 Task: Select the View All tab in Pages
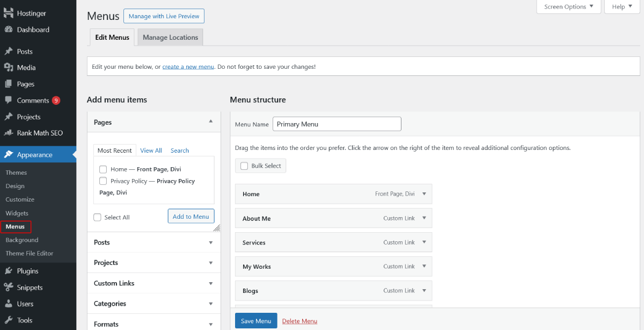point(151,150)
